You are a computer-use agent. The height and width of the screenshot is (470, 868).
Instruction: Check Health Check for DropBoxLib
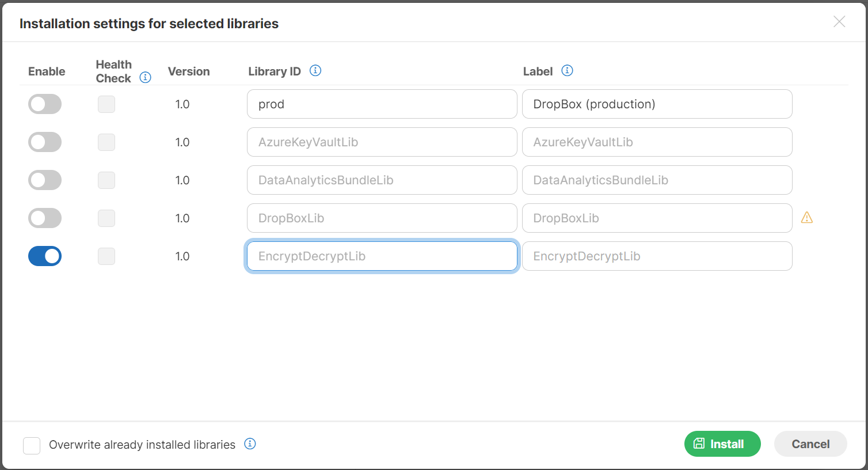pos(106,218)
